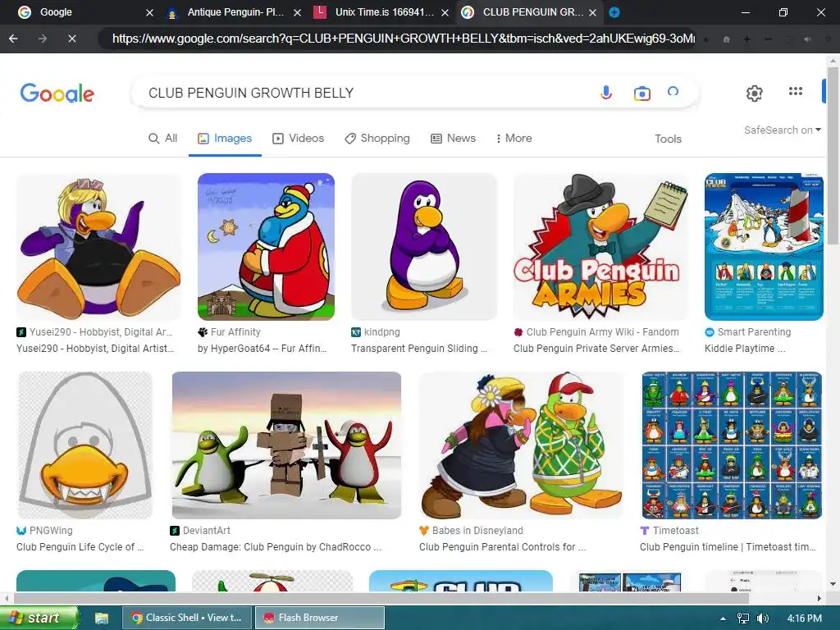Switch to Videos results
Viewport: 840px width, 630px height.
point(299,138)
